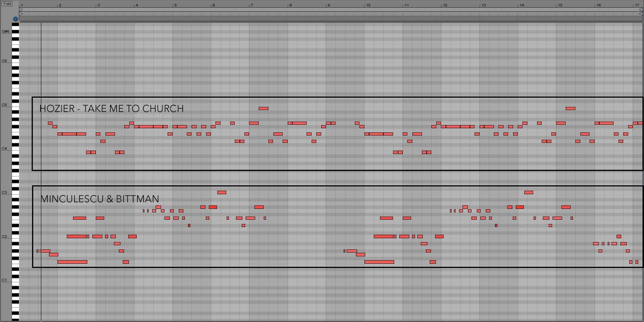Image resolution: width=644 pixels, height=322 pixels.
Task: Click bar 6 in the beat ruler
Action: 214,5
